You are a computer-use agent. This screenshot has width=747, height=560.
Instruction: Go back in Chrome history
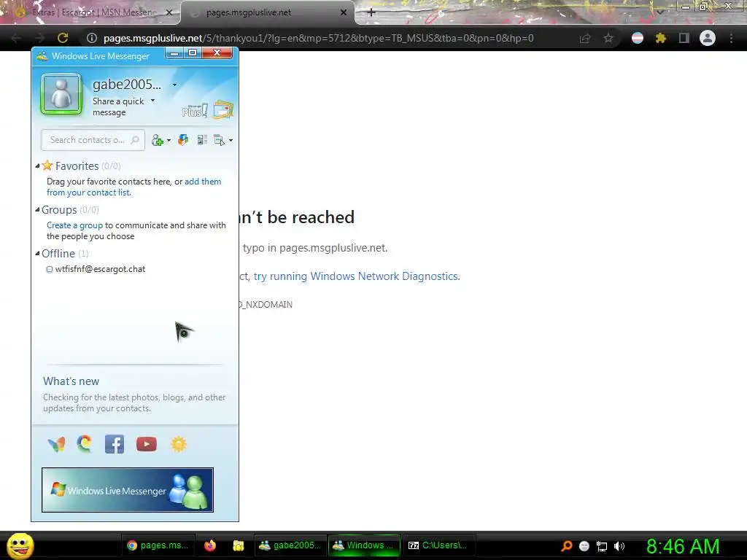point(16,38)
